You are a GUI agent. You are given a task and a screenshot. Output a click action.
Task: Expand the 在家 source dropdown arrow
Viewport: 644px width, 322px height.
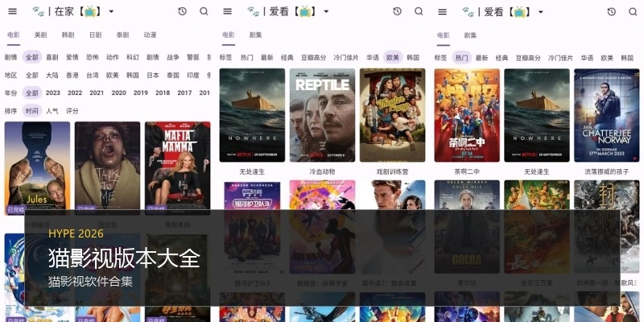point(111,11)
